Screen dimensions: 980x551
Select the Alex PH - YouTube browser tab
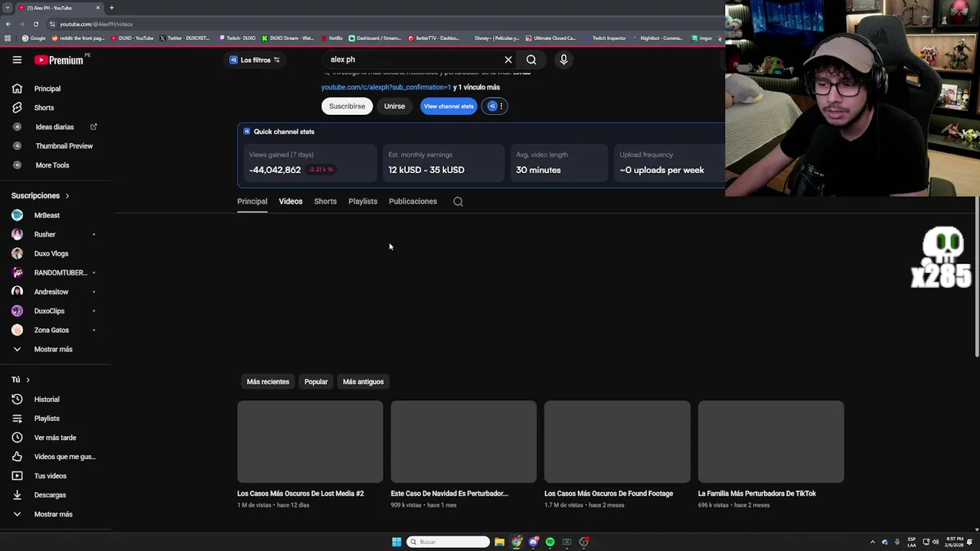pos(60,8)
